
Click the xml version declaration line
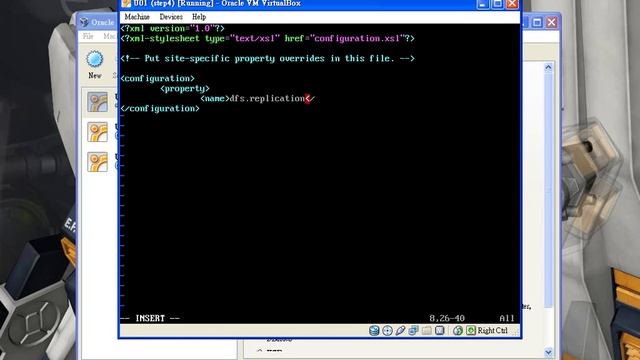(x=173, y=29)
